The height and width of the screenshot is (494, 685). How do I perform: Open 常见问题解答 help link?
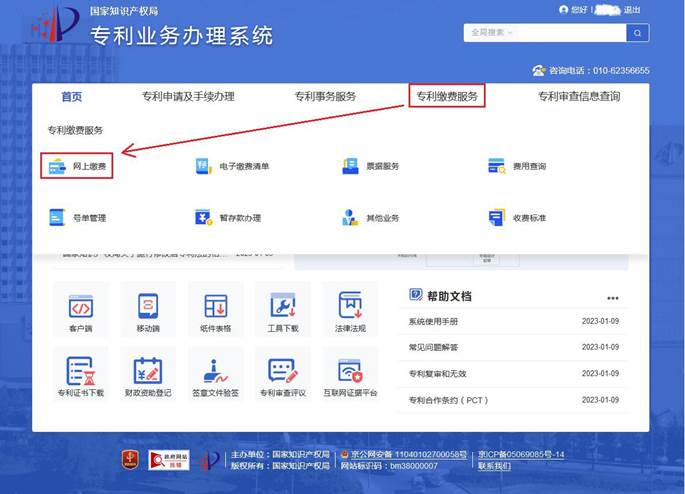tap(433, 348)
